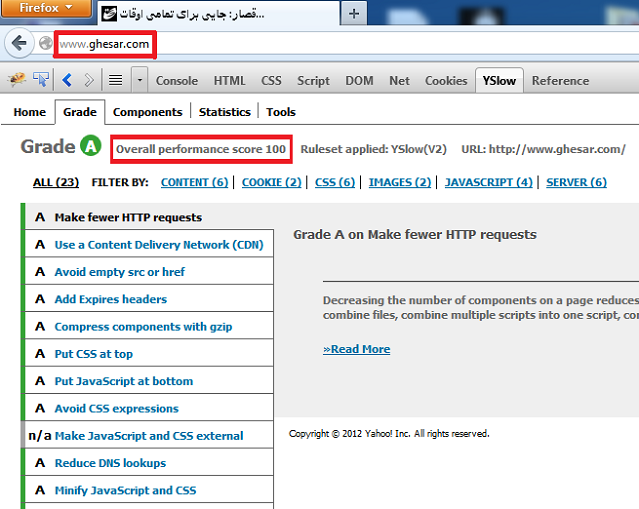Viewport: 639px width, 509px height.
Task: Open the Read More link
Action: coord(357,349)
